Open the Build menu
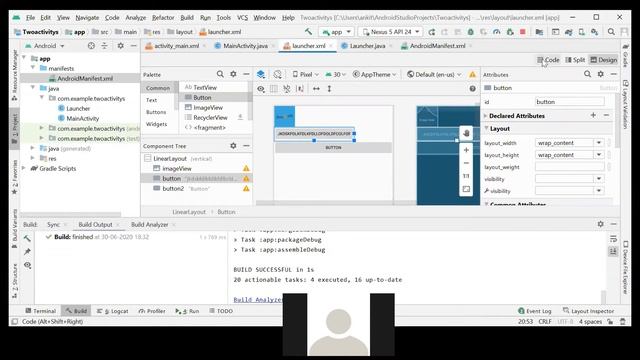Viewport: 640px width, 360px height. click(x=187, y=18)
